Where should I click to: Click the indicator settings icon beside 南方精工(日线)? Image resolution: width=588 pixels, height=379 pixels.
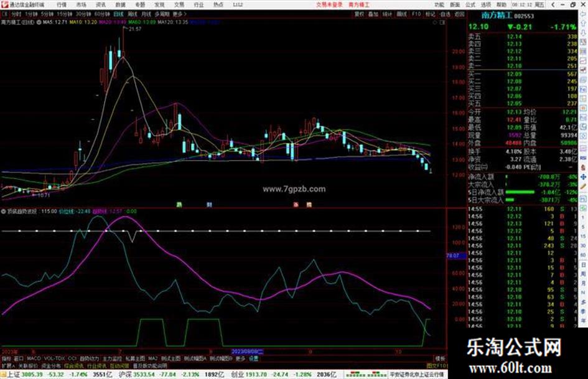pos(39,22)
